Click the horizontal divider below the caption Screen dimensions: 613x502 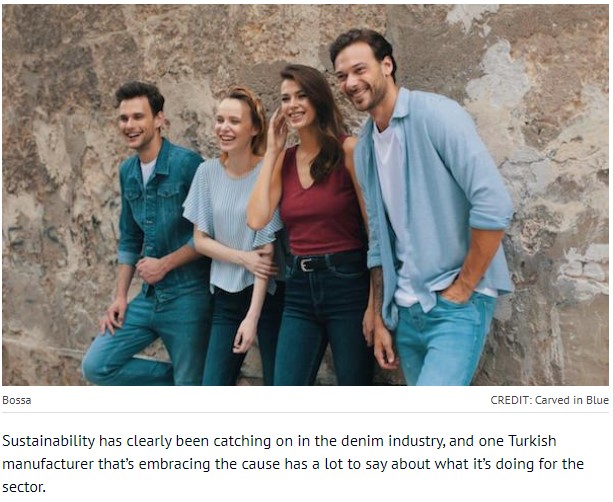pyautogui.click(x=305, y=412)
